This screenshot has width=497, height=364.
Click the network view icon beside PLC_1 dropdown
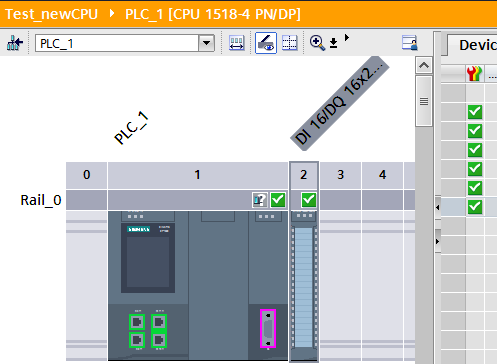pyautogui.click(x=15, y=43)
